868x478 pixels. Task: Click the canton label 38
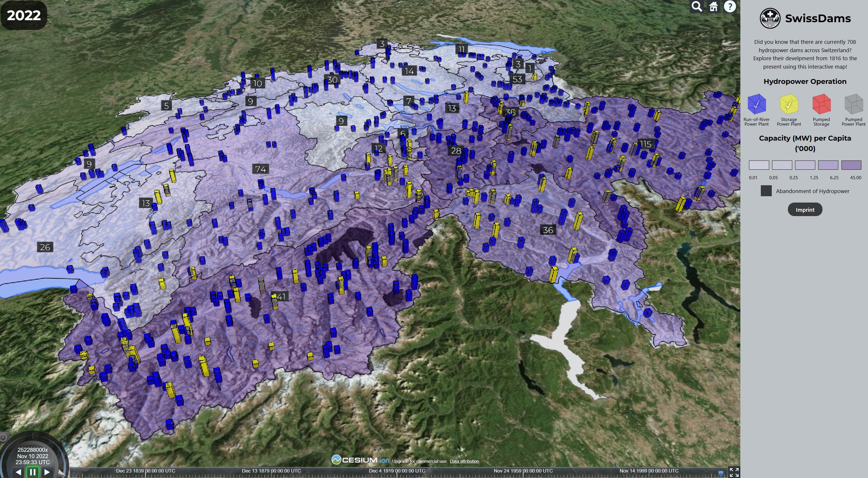(510, 112)
